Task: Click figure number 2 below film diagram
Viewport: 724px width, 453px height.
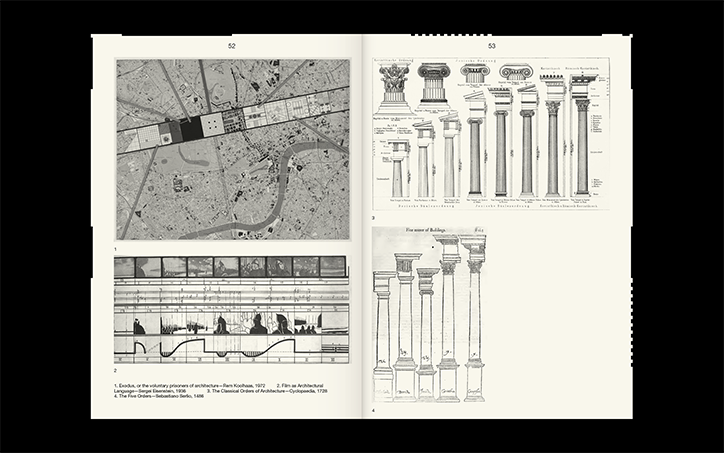Action: point(115,370)
